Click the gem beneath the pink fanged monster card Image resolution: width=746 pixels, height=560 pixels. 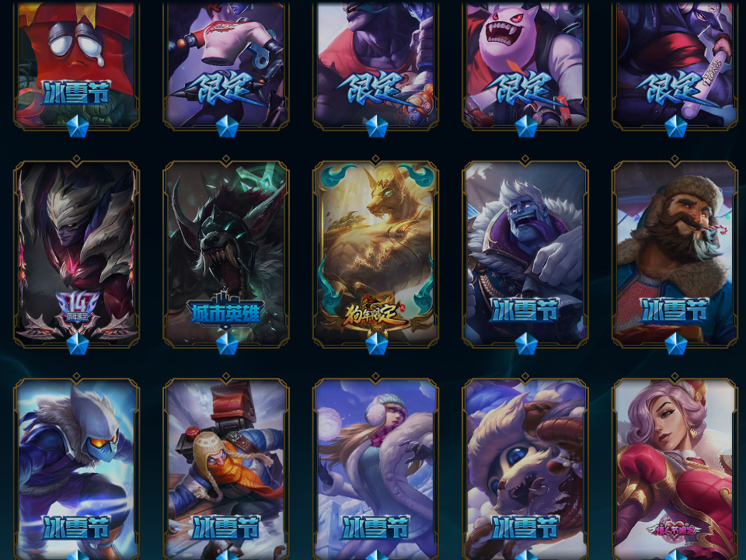526,127
